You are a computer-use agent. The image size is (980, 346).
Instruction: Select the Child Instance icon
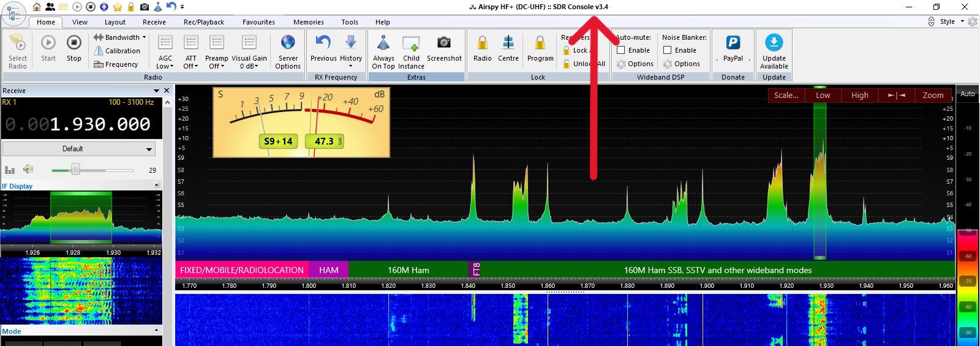[x=411, y=43]
